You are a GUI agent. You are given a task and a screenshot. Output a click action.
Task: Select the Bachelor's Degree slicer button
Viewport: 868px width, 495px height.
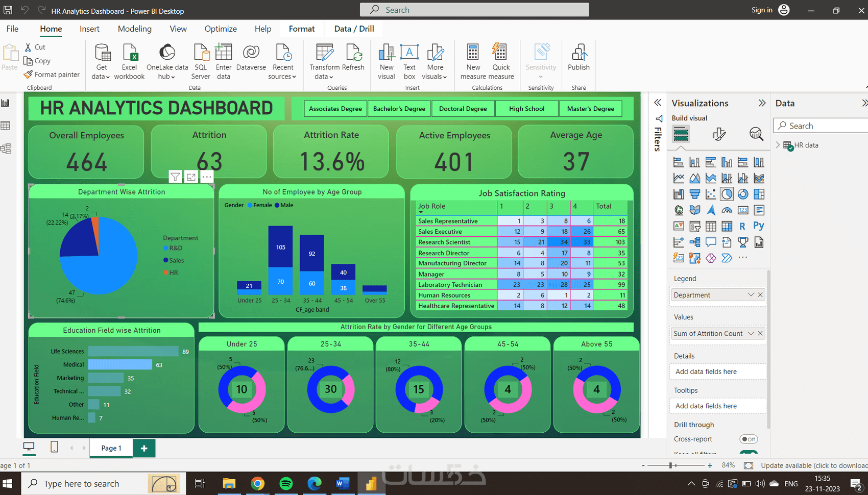coord(399,109)
